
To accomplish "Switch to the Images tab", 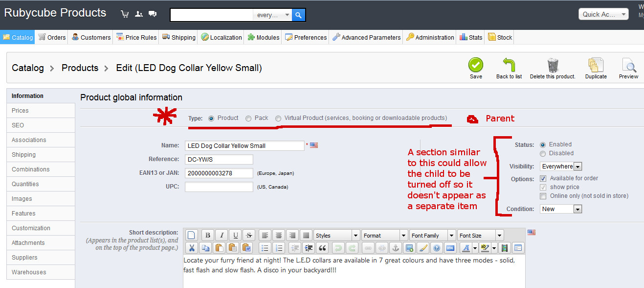I will 41,199.
